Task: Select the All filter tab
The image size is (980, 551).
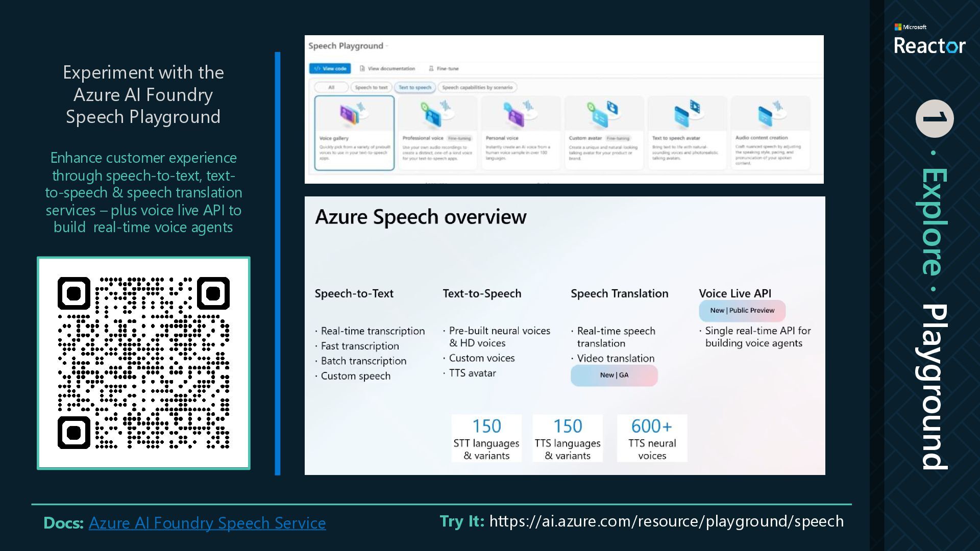Action: (331, 87)
